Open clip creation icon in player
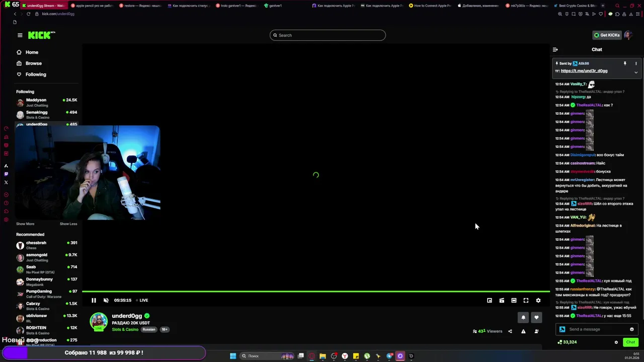This screenshot has height=362, width=644. coord(502,300)
